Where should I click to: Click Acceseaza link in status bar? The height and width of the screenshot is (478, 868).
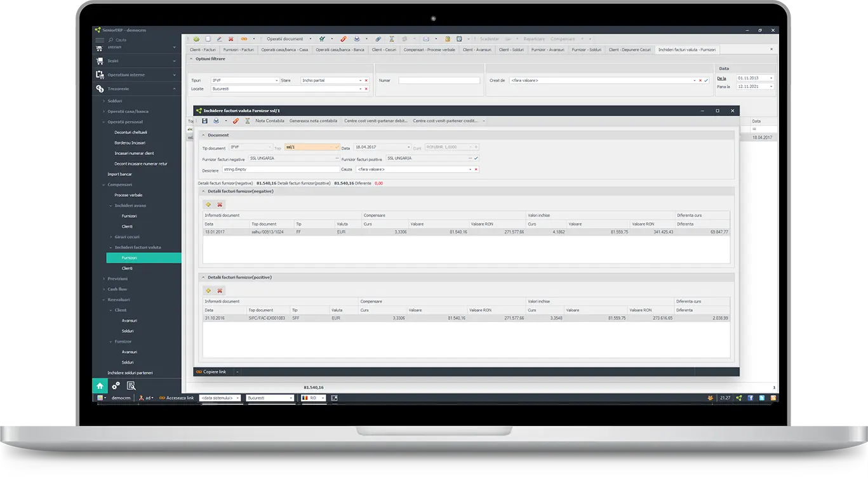(x=177, y=398)
